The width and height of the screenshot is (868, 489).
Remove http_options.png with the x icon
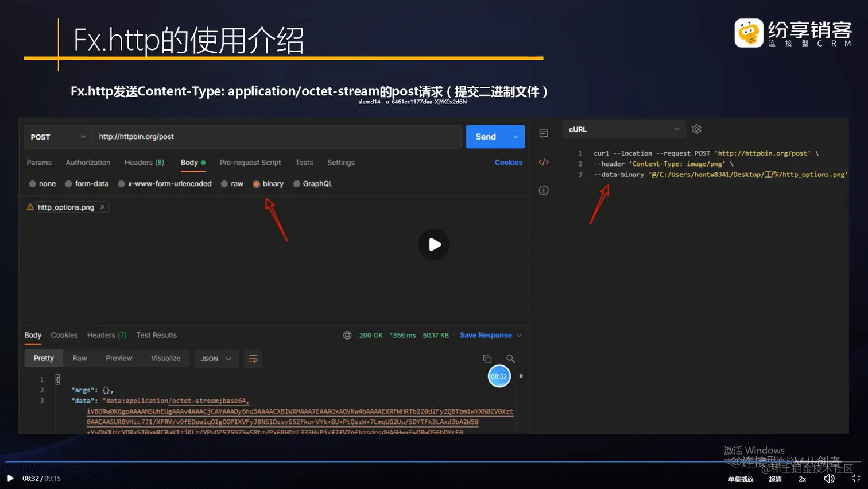point(102,207)
